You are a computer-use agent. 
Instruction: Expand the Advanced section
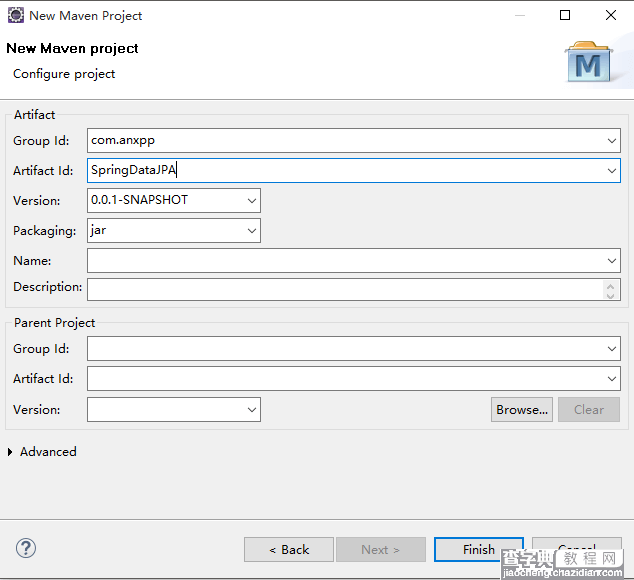pos(10,452)
